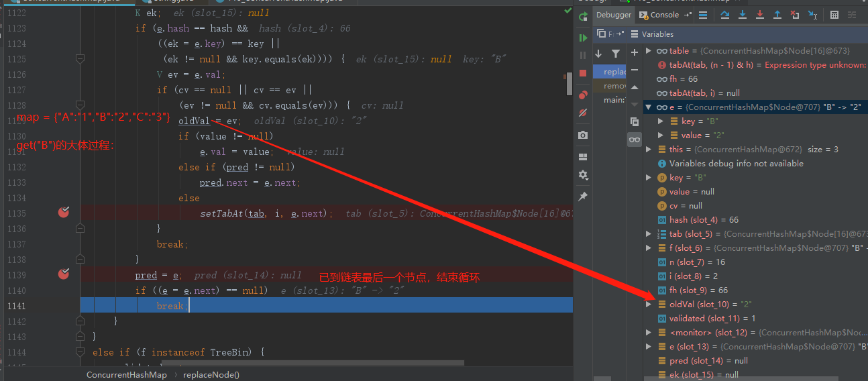
Task: Click the fold marker on line 1136
Action: click(80, 229)
